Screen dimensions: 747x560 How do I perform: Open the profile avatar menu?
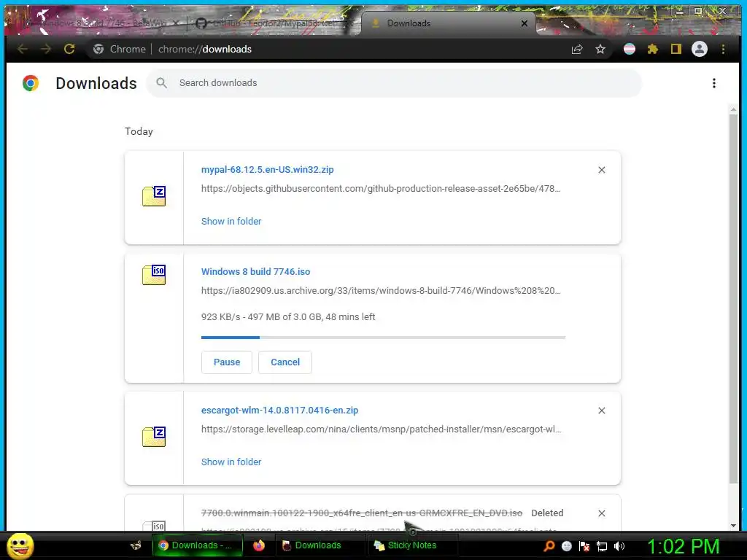pos(700,49)
